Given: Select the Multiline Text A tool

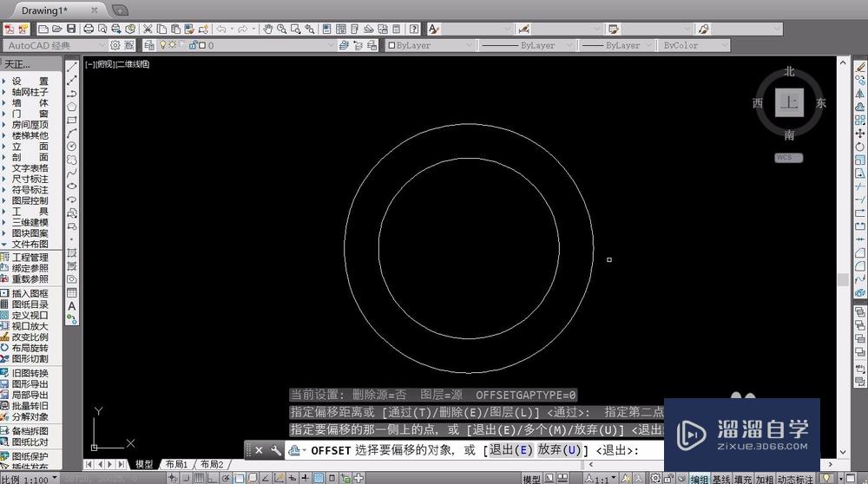Looking at the screenshot, I should (x=72, y=306).
